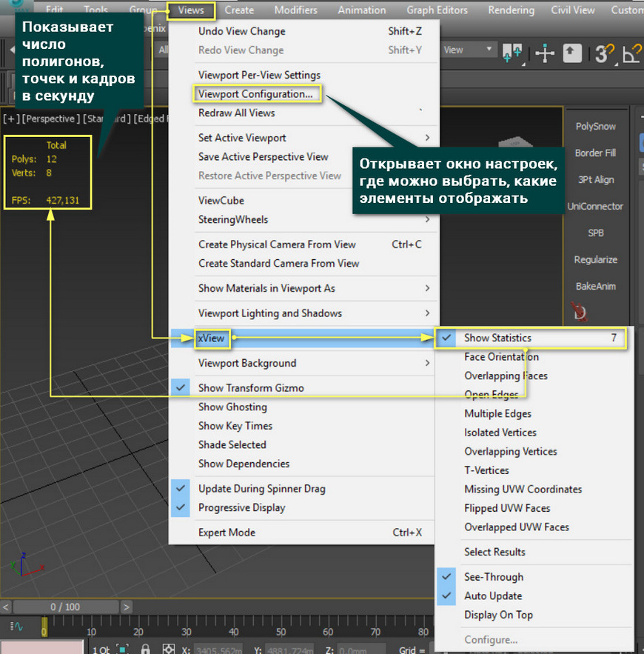Open the View reference coordinate dropdown
644x654 pixels.
(469, 50)
